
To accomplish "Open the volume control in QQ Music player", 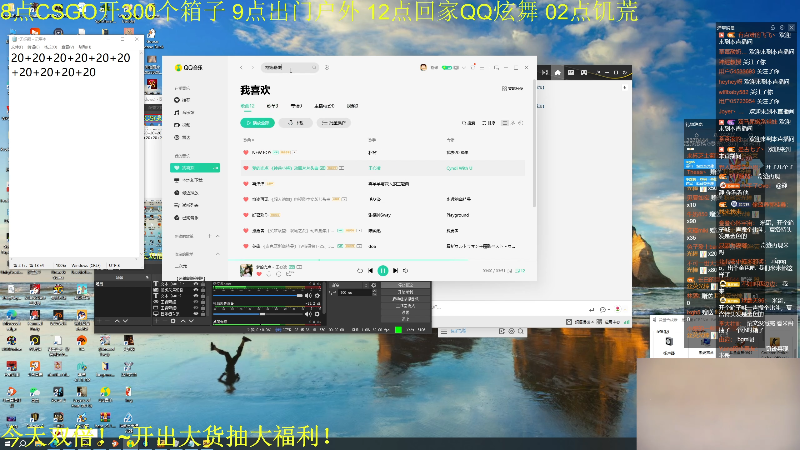I will [406, 271].
